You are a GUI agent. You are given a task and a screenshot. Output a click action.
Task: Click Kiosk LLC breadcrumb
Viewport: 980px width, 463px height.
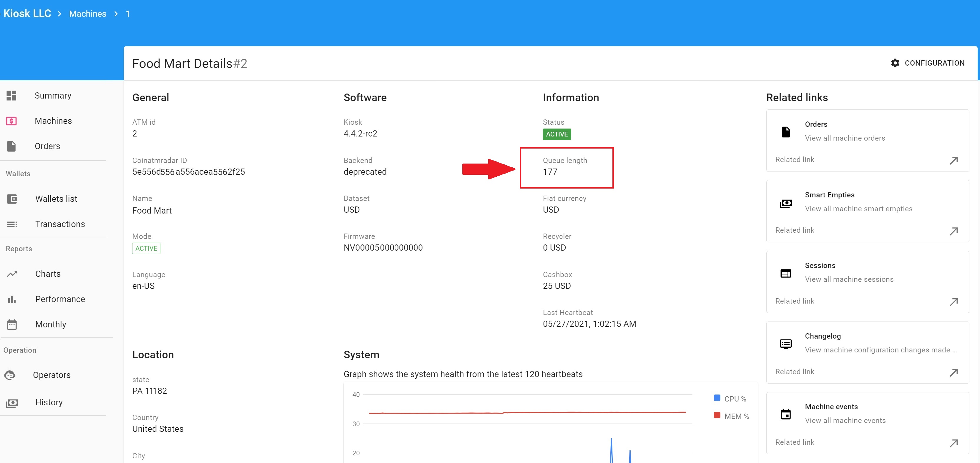pos(27,13)
